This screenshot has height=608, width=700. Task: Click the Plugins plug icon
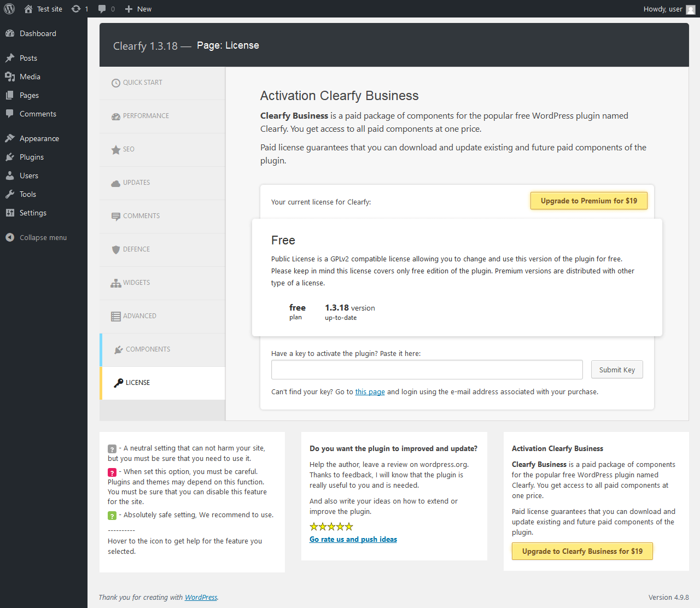pyautogui.click(x=10, y=157)
